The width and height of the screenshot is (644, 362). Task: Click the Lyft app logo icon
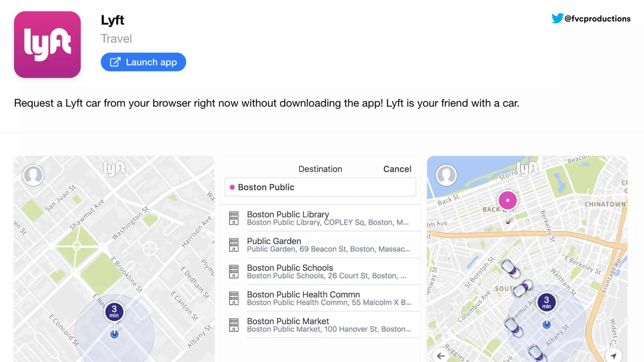(x=47, y=45)
